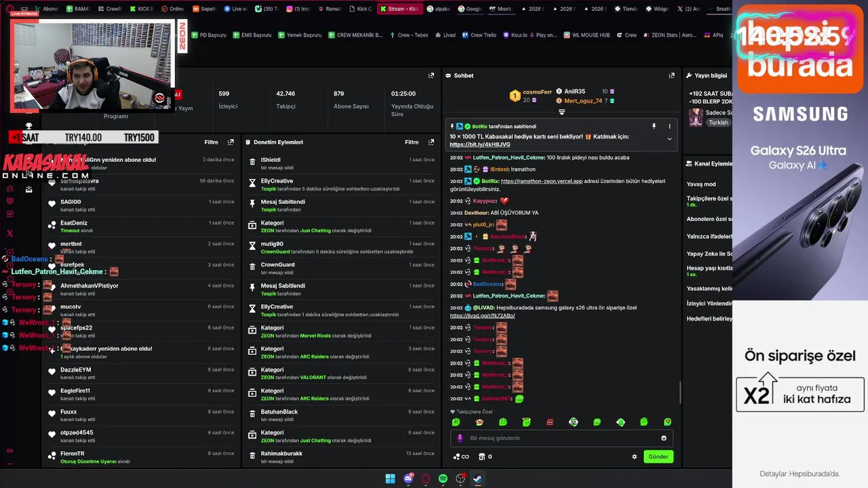Image resolution: width=868 pixels, height=488 pixels.
Task: Switch to the alpaka browser tab
Action: point(438,9)
